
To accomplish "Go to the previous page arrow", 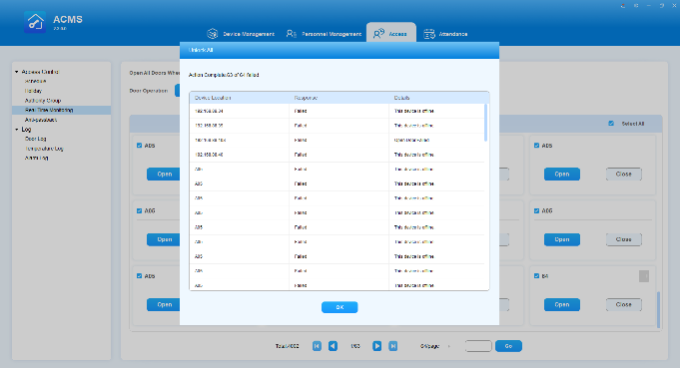I will click(333, 346).
